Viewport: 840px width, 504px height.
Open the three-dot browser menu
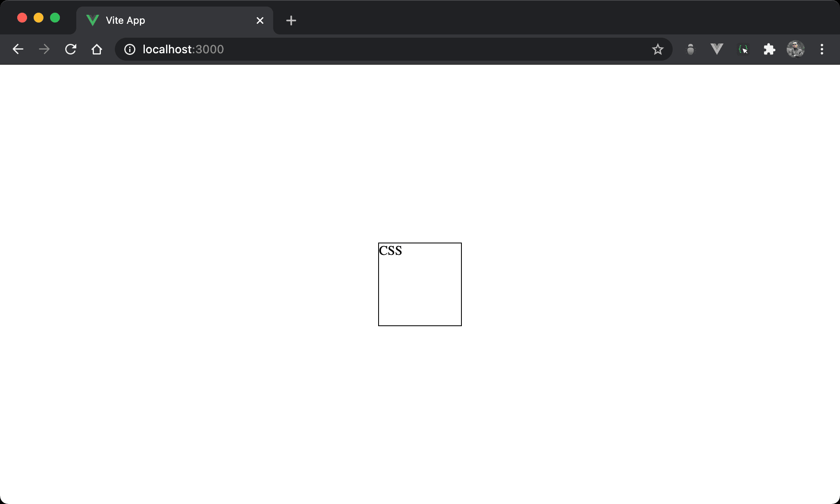[x=822, y=49]
